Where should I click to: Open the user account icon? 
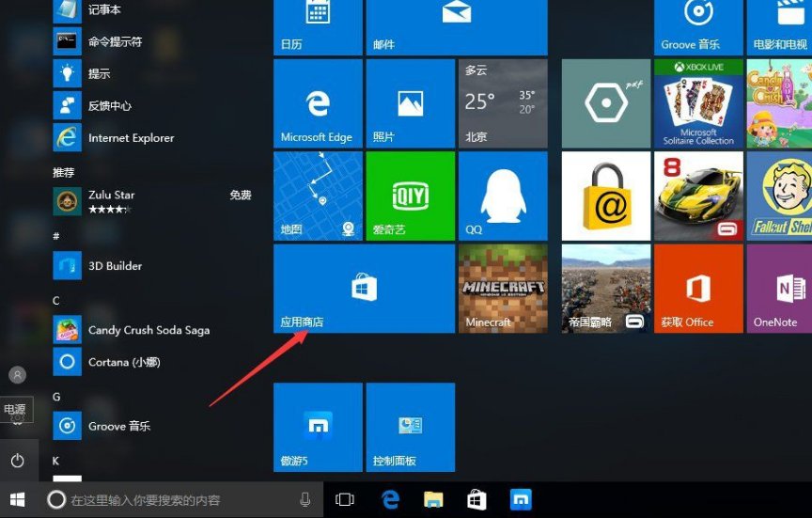tap(18, 375)
